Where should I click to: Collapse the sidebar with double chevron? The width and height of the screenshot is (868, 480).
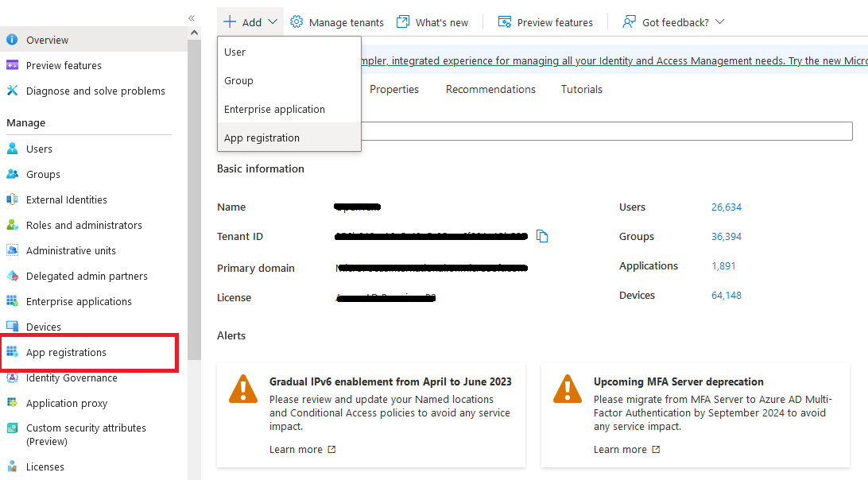[x=192, y=18]
